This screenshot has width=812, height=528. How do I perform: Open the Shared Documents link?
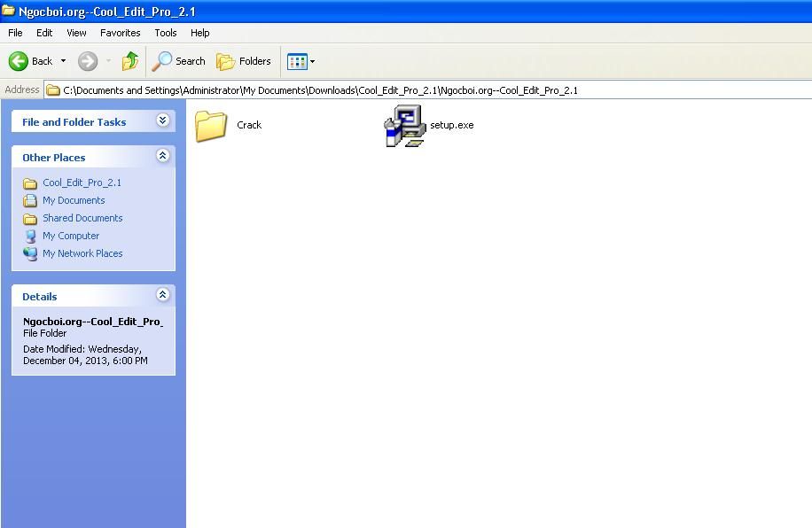click(x=82, y=218)
